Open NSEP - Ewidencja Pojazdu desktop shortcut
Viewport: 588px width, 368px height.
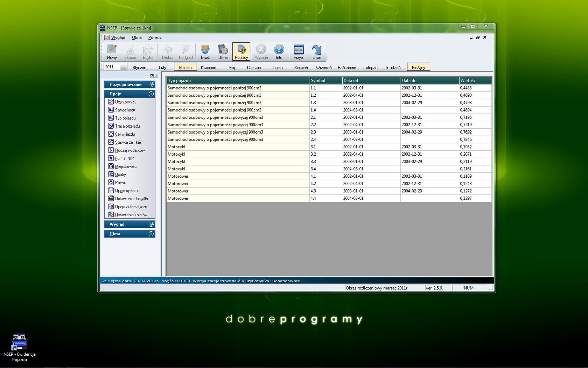(19, 348)
